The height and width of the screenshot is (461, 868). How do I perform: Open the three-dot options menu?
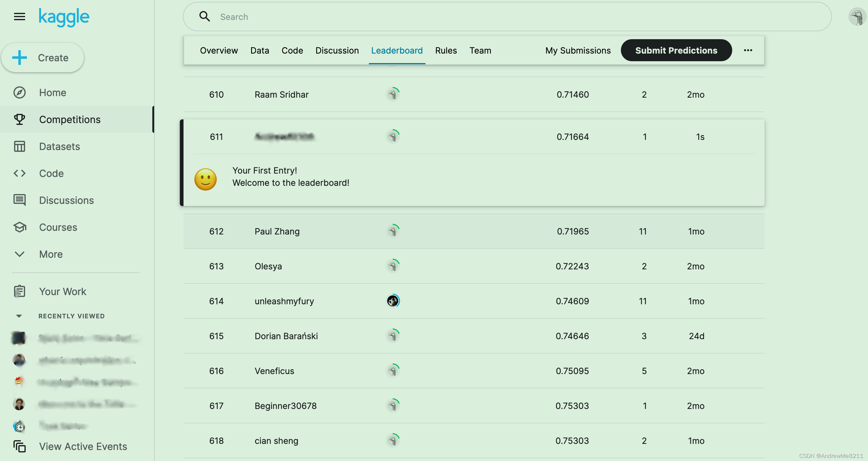(x=748, y=50)
